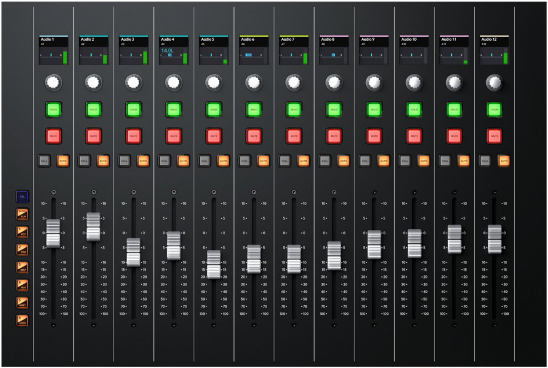The width and height of the screenshot is (548, 368).
Task: Click the gray CALL button on Audio 8
Action: click(x=324, y=161)
